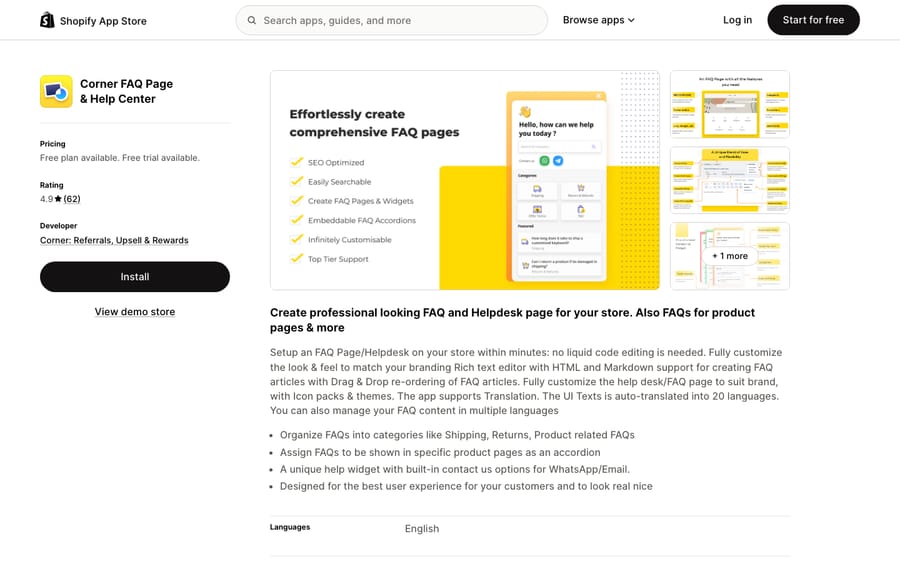Click the Pricing label
The height and width of the screenshot is (563, 900).
(52, 144)
